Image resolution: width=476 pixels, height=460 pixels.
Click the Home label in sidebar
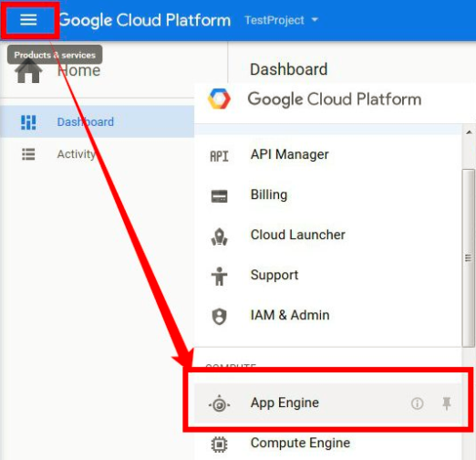coord(78,70)
